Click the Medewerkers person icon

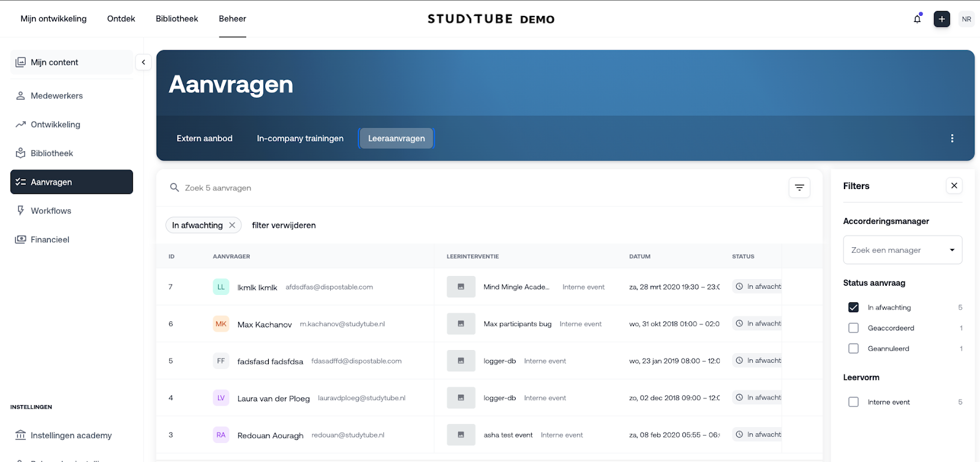20,95
